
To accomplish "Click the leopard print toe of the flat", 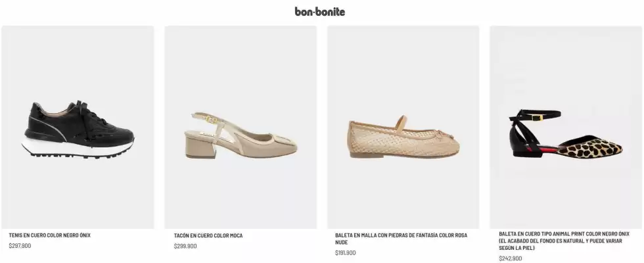I will coord(591,148).
